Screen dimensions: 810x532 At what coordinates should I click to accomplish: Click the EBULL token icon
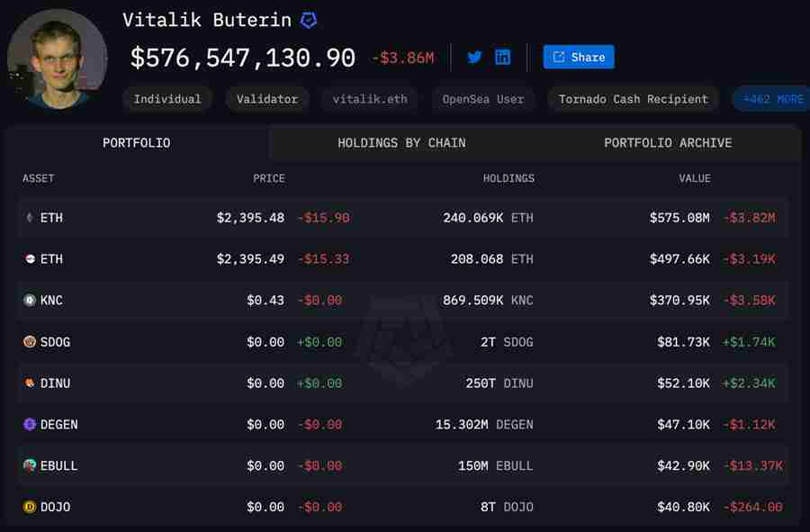[x=28, y=465]
